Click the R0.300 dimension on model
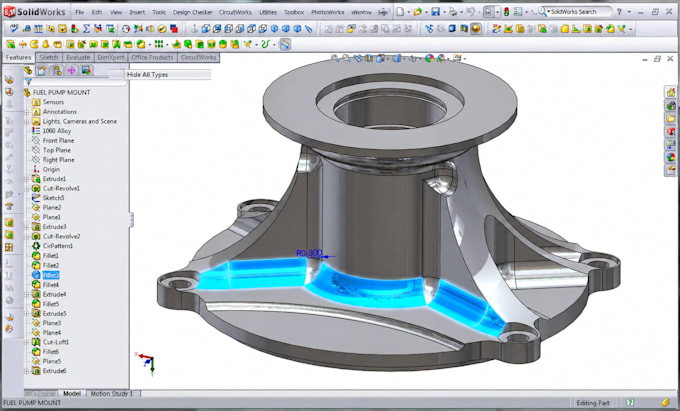Screen dimensions: 680x411 click(309, 253)
